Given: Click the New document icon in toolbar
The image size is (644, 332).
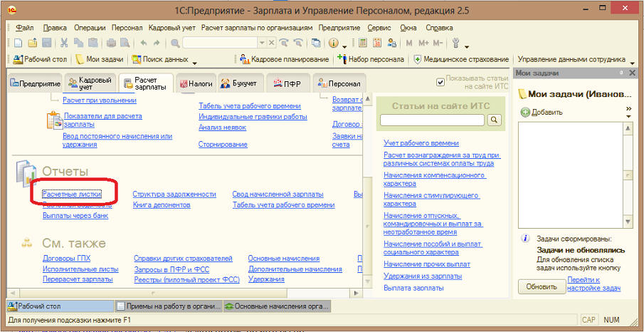Looking at the screenshot, I should pyautogui.click(x=18, y=43).
